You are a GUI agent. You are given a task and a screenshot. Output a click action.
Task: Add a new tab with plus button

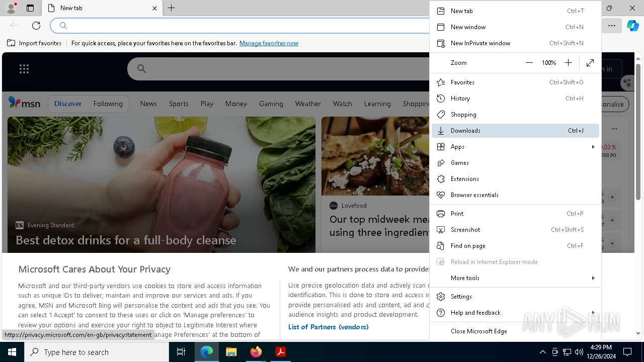[172, 8]
